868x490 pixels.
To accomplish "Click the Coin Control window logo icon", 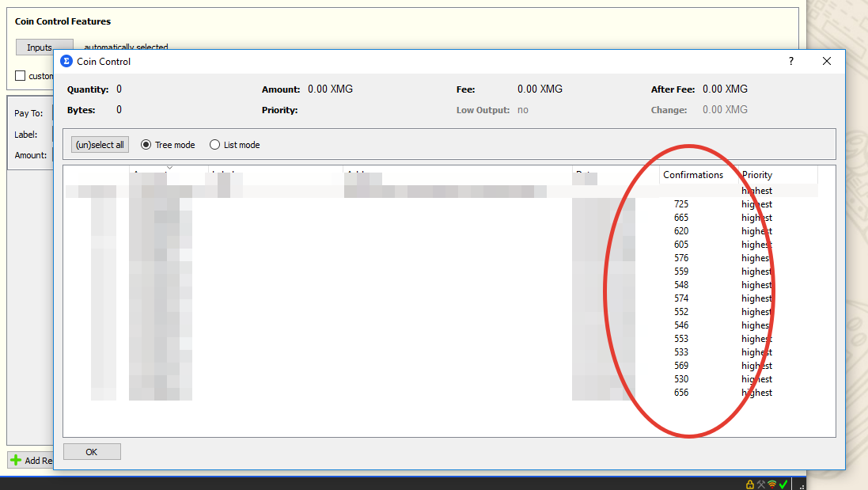I will [x=66, y=61].
